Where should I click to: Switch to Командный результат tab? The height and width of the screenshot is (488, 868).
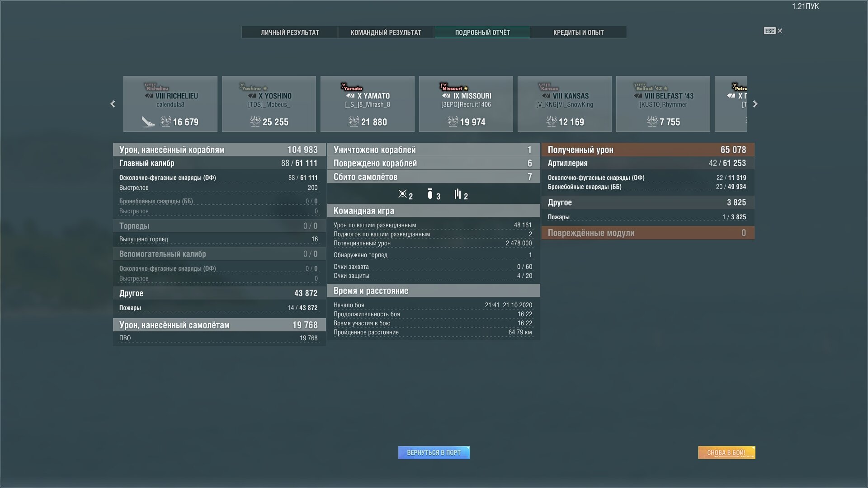386,33
